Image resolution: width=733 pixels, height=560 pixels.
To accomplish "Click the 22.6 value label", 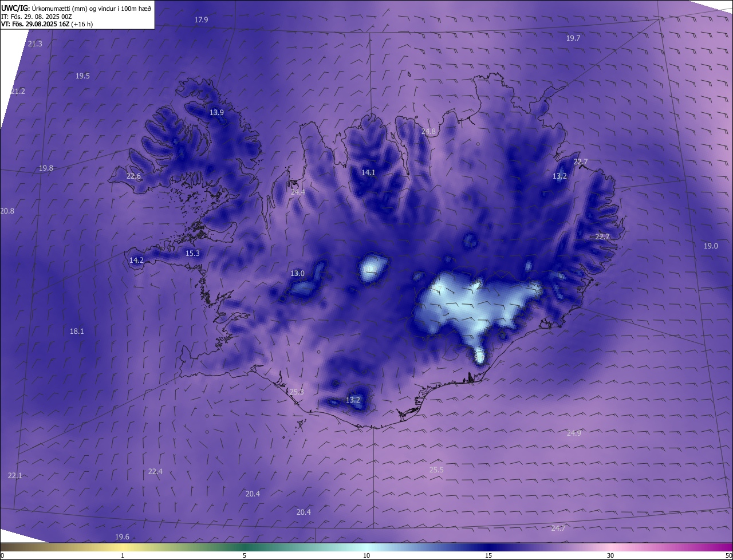I will click(133, 176).
